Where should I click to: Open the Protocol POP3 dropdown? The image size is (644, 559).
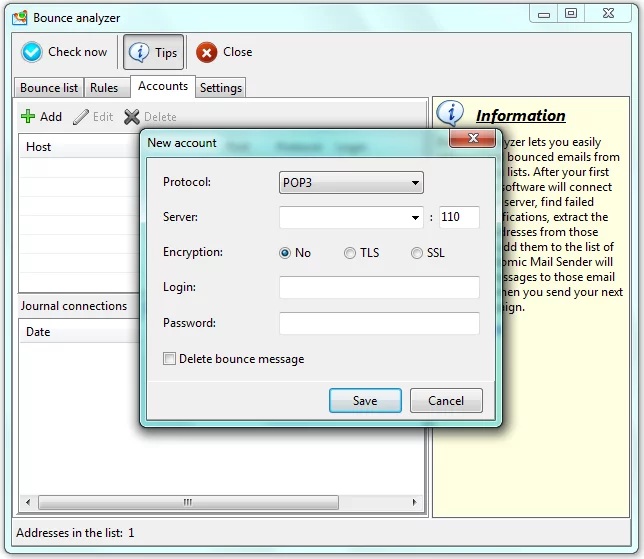pos(351,183)
